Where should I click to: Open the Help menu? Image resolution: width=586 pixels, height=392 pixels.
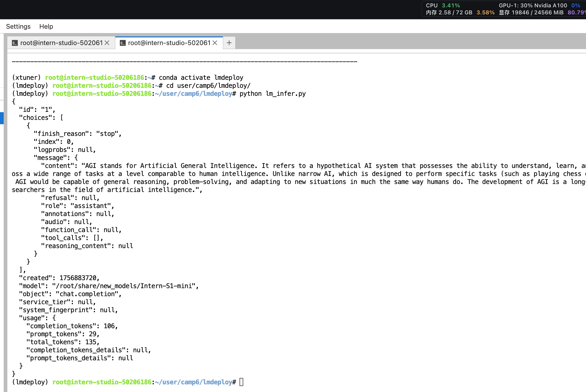pos(46,26)
